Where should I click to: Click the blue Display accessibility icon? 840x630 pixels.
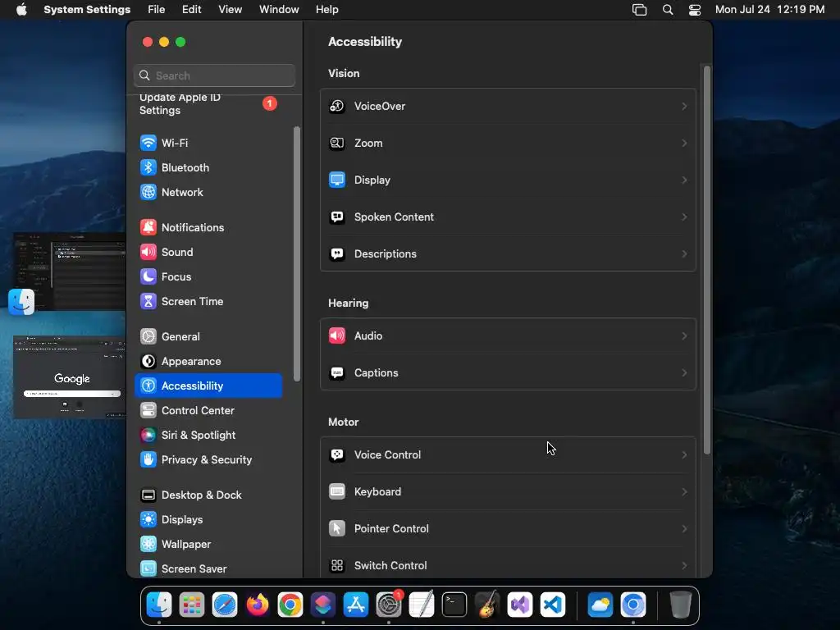click(337, 180)
